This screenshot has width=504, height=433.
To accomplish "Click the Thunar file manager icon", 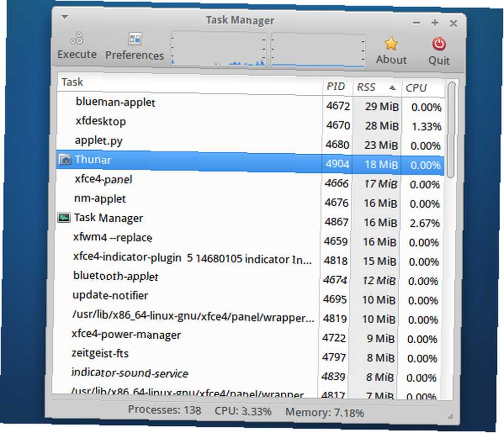I will (x=65, y=159).
